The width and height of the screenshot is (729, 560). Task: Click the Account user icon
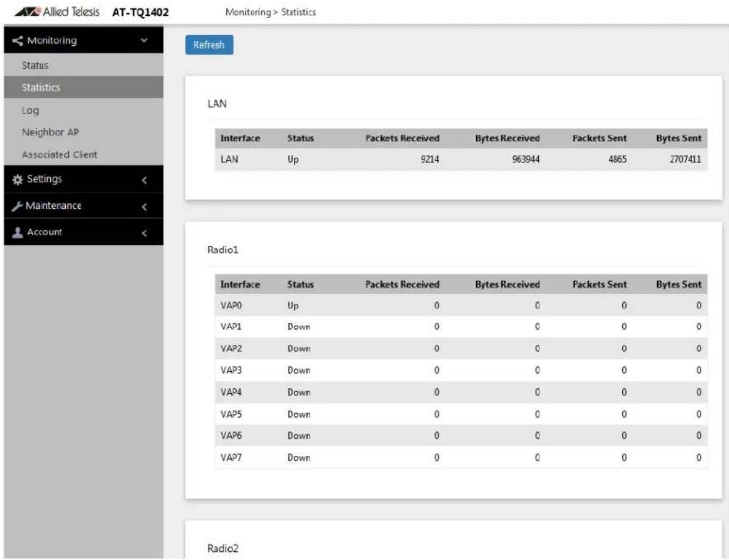coord(17,232)
